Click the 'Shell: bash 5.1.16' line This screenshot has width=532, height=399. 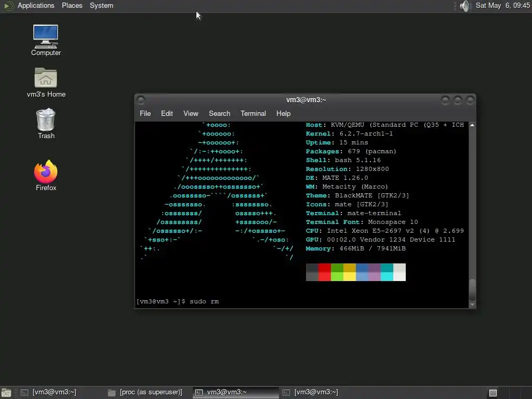tap(343, 160)
